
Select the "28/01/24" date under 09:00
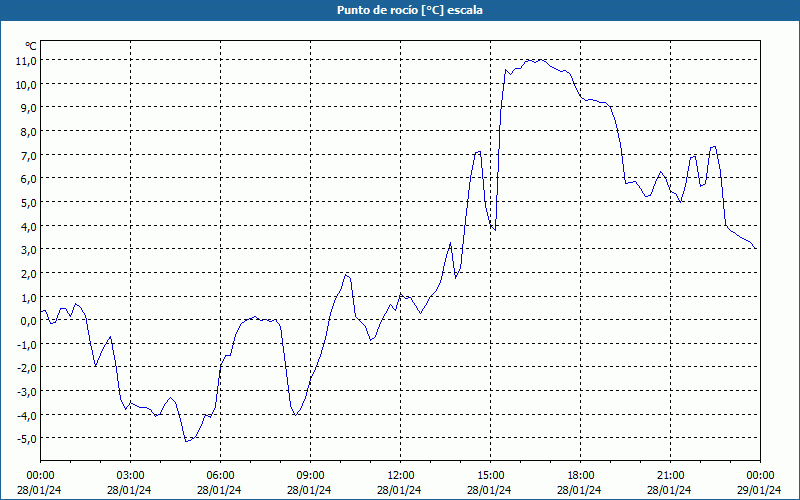(309, 490)
